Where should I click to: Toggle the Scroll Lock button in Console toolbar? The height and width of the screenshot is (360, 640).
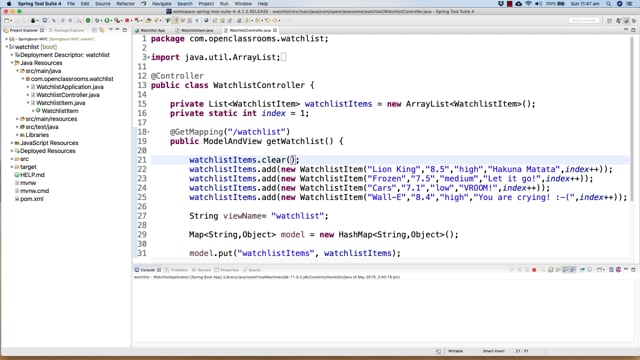pos(565,270)
